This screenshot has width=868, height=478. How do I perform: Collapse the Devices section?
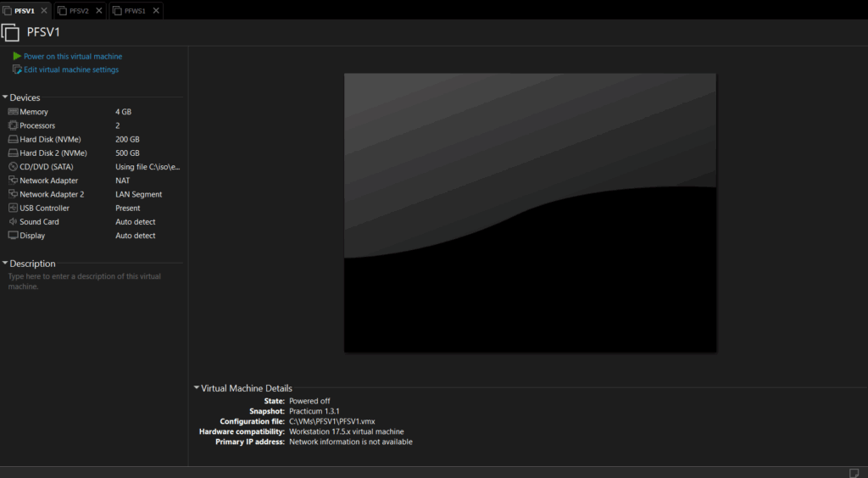5,97
